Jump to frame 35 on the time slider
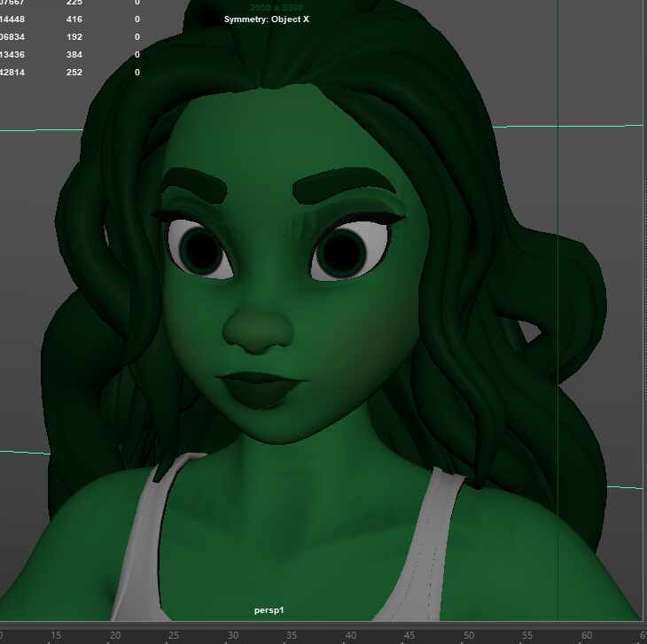The width and height of the screenshot is (647, 644). click(x=292, y=635)
